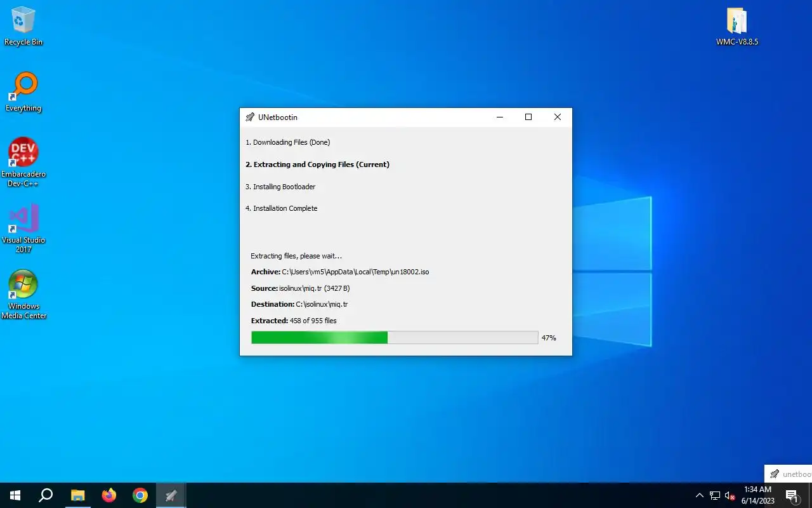Minimize the UNetbootin window

[499, 117]
